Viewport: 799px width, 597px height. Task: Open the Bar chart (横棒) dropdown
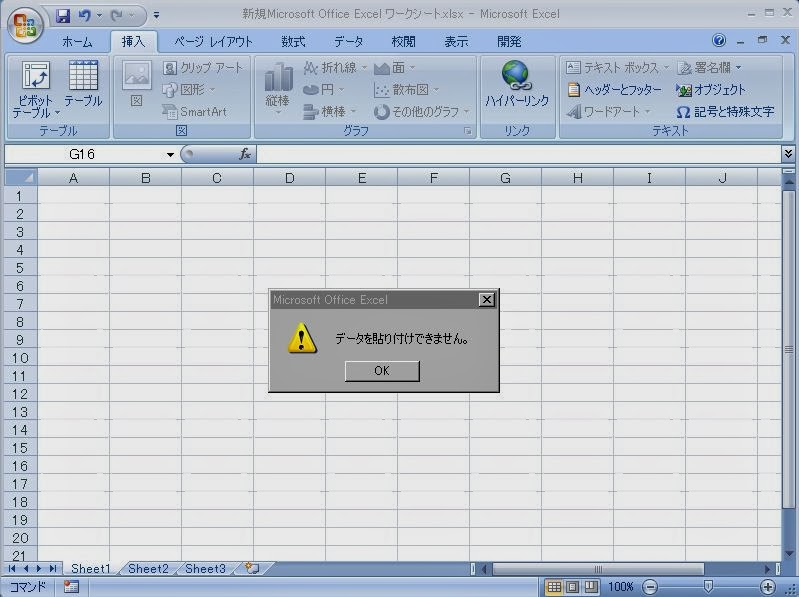point(329,112)
